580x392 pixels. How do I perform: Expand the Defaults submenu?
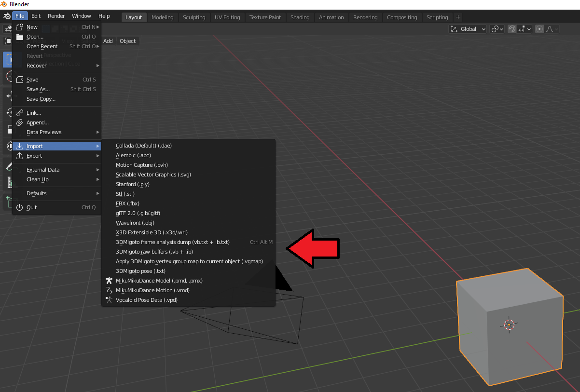[x=57, y=193]
